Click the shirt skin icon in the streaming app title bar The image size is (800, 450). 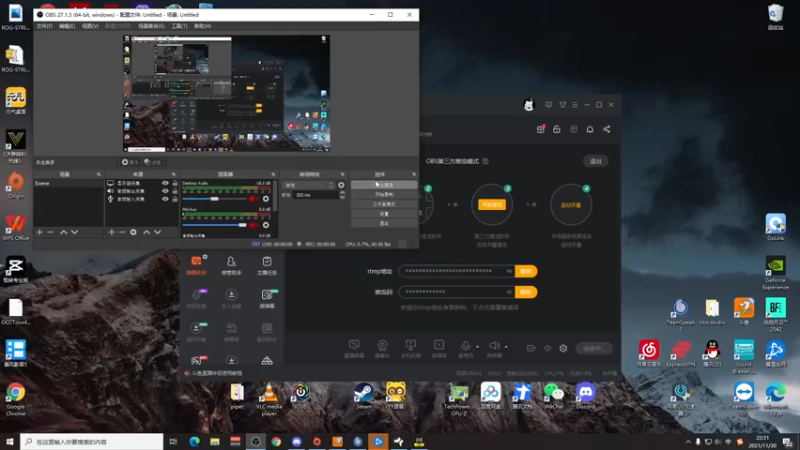(563, 105)
